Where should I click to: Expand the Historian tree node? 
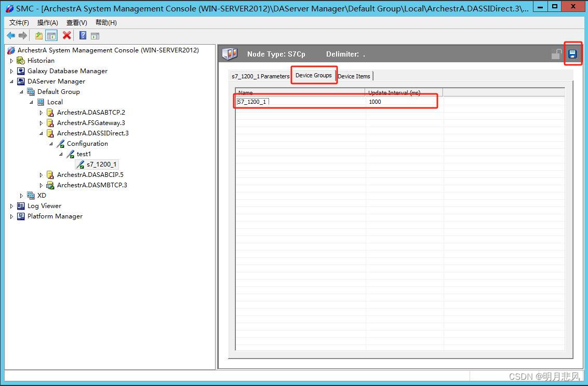11,61
